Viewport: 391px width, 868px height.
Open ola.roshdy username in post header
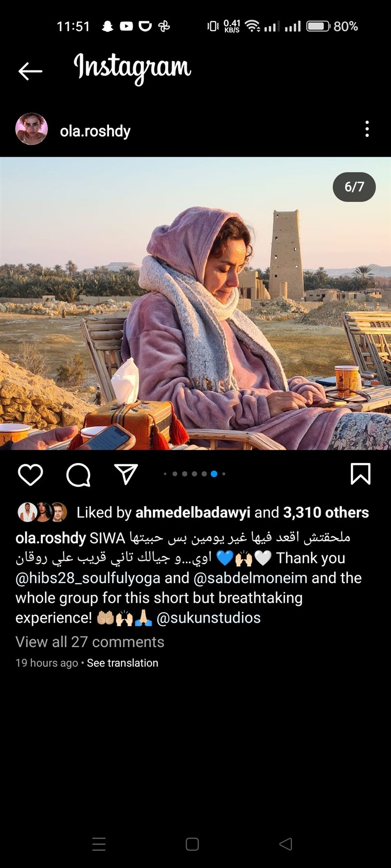pyautogui.click(x=95, y=131)
